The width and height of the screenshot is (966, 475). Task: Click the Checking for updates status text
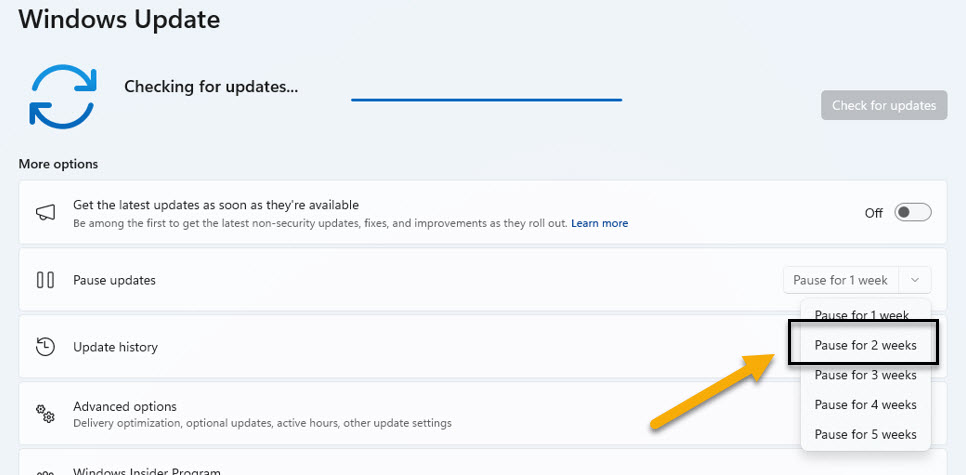(211, 87)
